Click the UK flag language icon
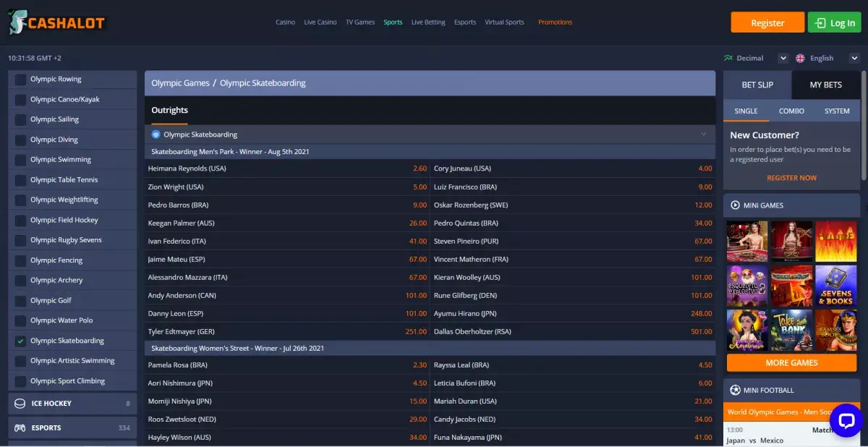The height and width of the screenshot is (447, 868). point(800,58)
